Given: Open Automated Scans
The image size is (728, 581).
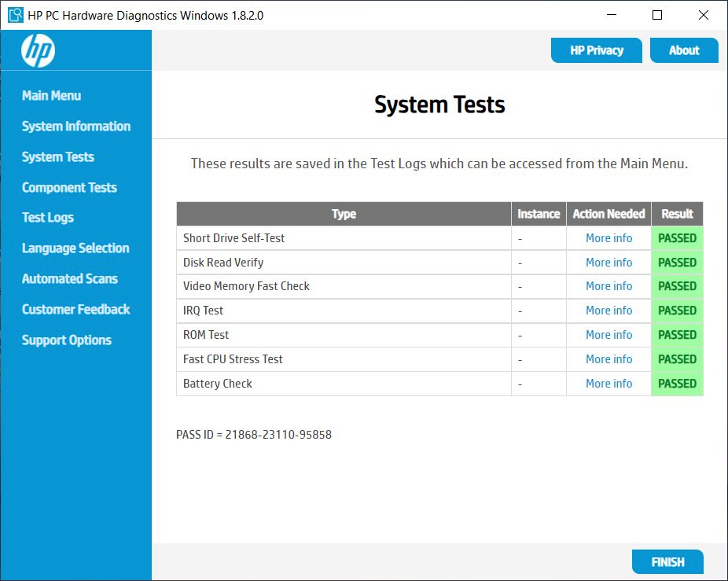Looking at the screenshot, I should click(x=70, y=278).
